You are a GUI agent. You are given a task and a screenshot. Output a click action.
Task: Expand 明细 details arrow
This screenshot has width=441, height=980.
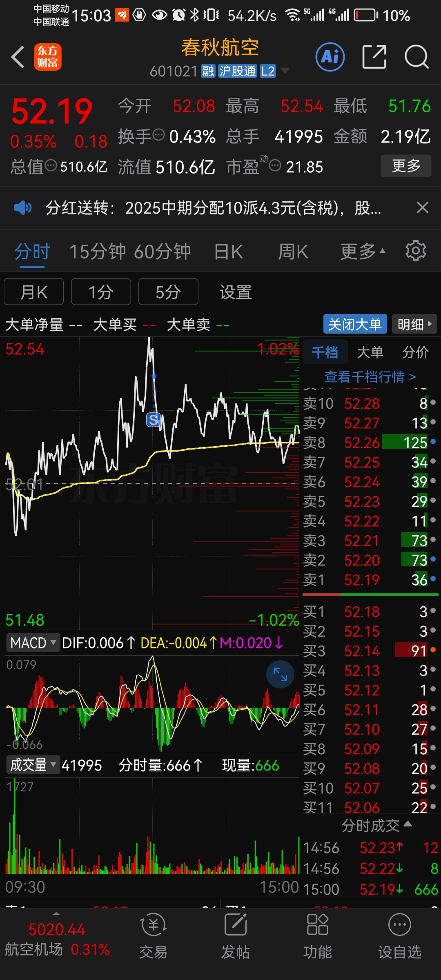(414, 324)
